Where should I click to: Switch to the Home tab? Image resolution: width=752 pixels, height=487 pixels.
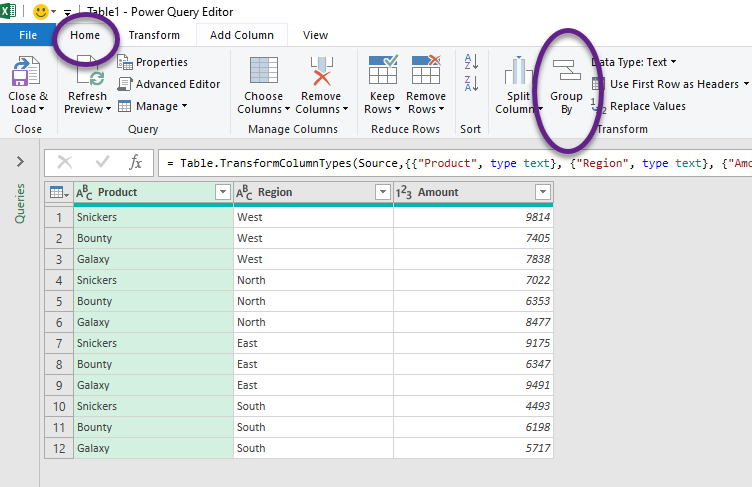click(85, 35)
